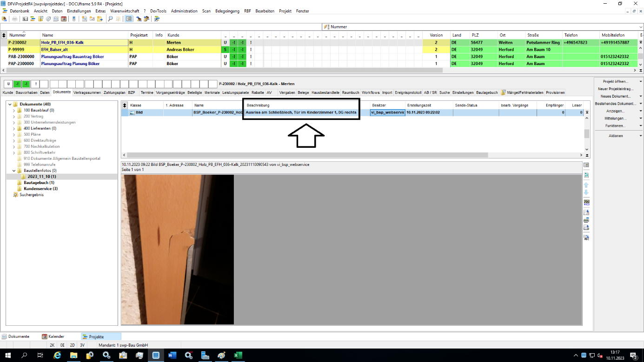Click the previous page up-arrow in the preview sidebar

coord(586,185)
